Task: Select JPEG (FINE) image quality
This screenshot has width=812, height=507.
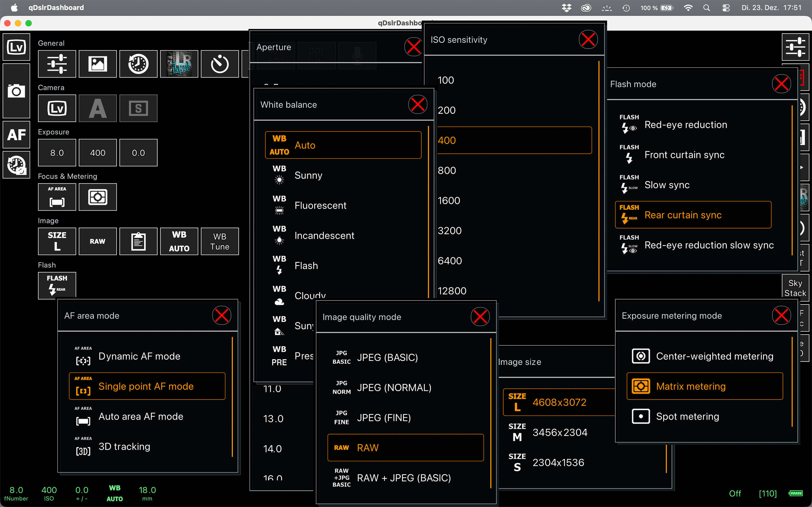Action: coord(384,418)
